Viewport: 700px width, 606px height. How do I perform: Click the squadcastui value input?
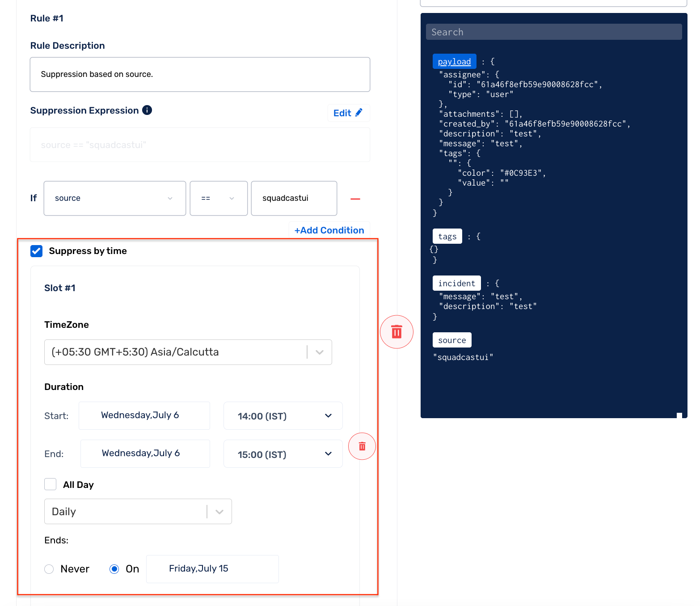[x=294, y=198]
